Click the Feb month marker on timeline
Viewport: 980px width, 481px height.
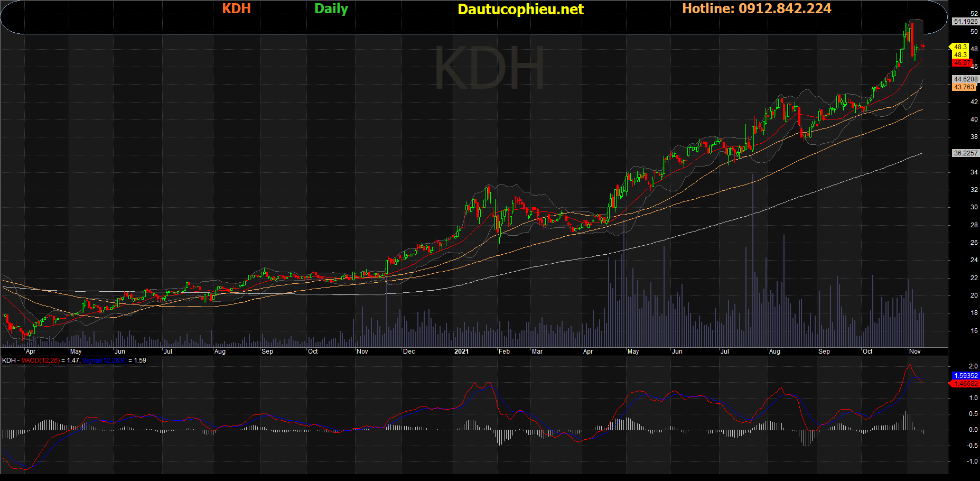[504, 351]
